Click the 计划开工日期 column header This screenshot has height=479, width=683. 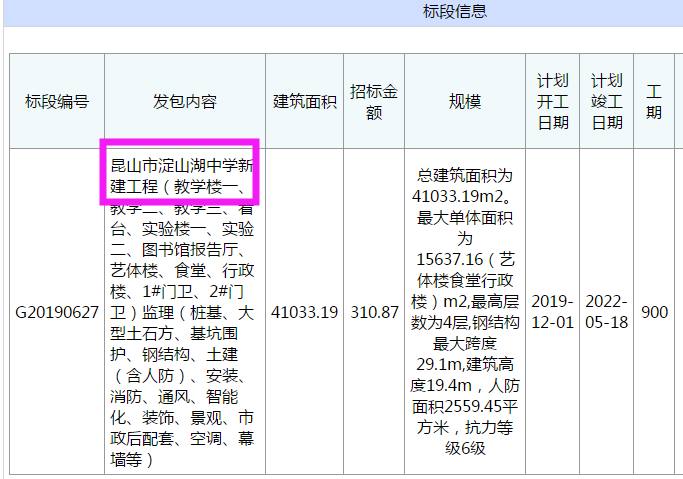coord(552,101)
